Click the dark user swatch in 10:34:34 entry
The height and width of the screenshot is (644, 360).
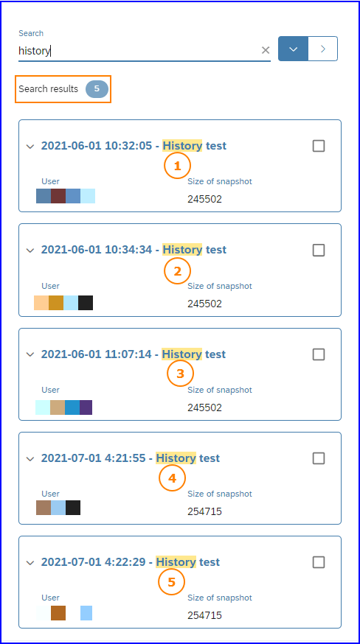point(86,303)
